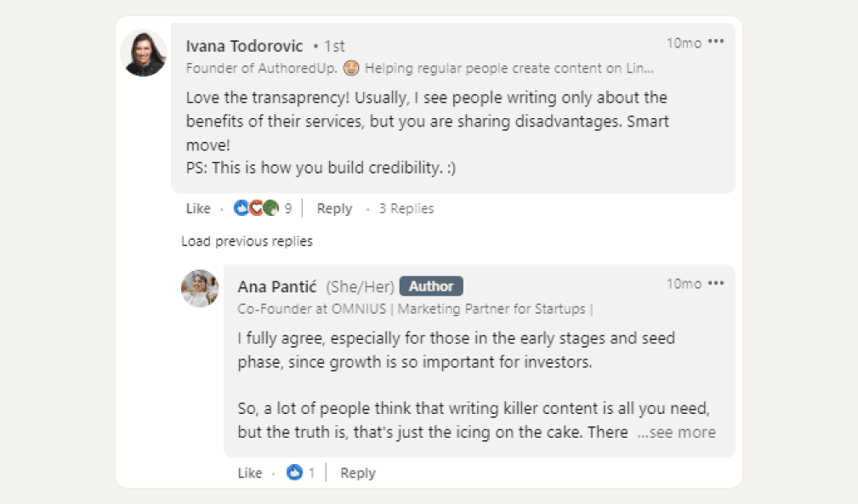Reply to Ana Pantić's comment
The height and width of the screenshot is (504, 858).
pyautogui.click(x=357, y=473)
